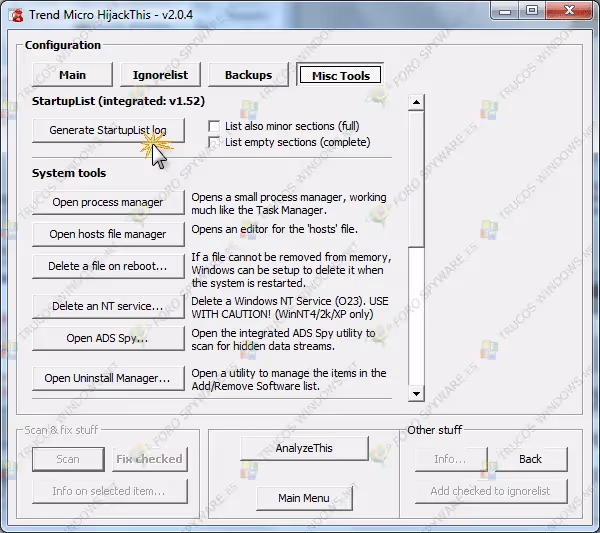Viewport: 600px width, 533px height.
Task: Switch to the Main configuration tab
Action: pos(72,75)
